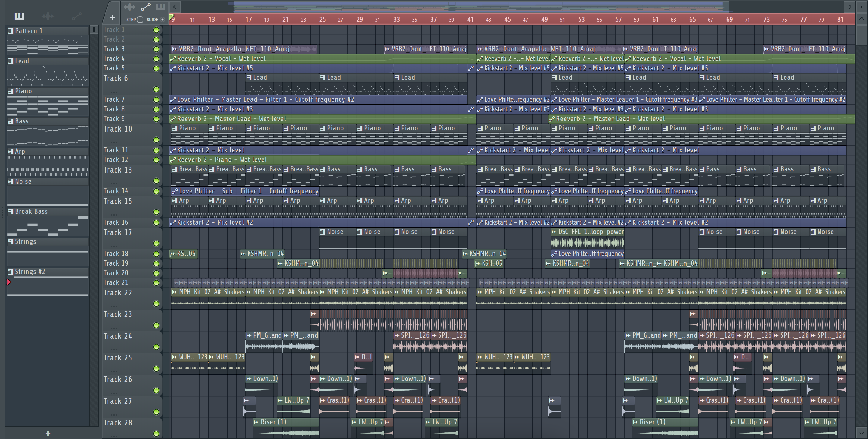Jump to bar 17 on the timeline ruler

point(248,20)
